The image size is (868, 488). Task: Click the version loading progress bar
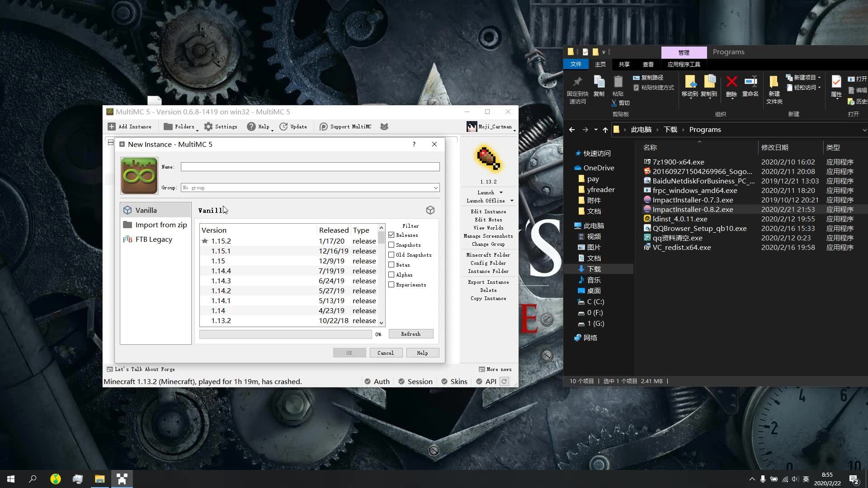tap(286, 334)
